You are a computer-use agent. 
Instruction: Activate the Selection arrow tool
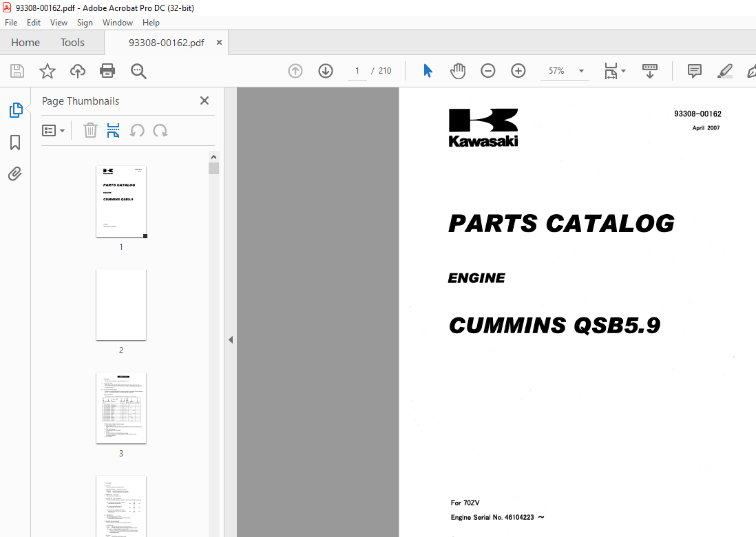coord(428,71)
